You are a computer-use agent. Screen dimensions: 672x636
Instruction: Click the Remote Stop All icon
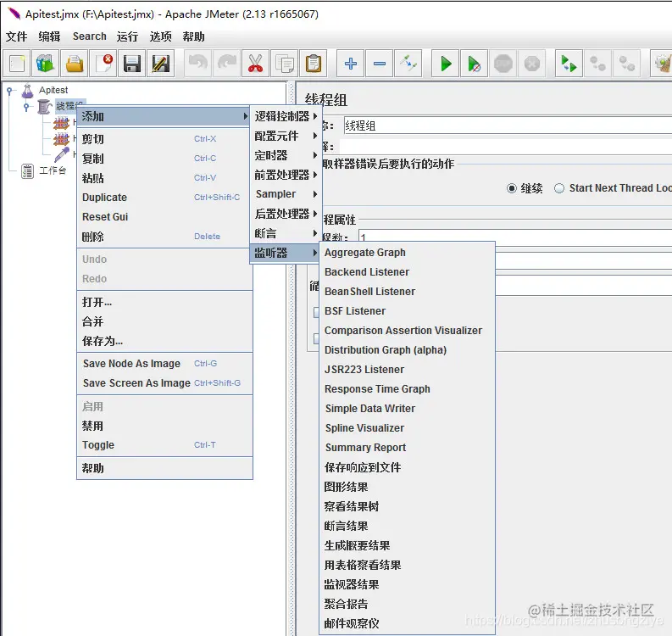(597, 64)
